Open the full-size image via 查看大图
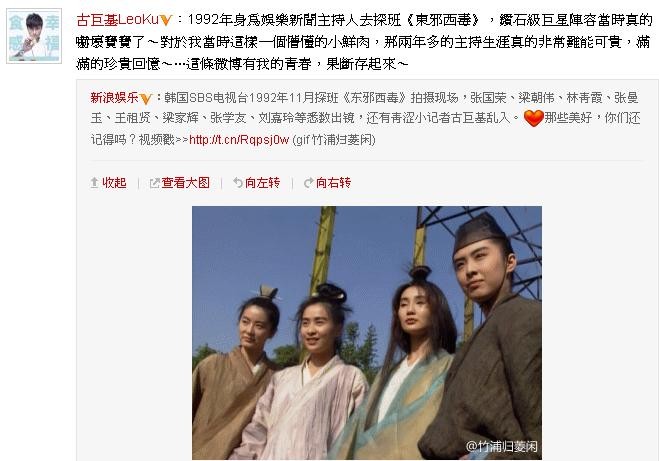 (x=185, y=183)
